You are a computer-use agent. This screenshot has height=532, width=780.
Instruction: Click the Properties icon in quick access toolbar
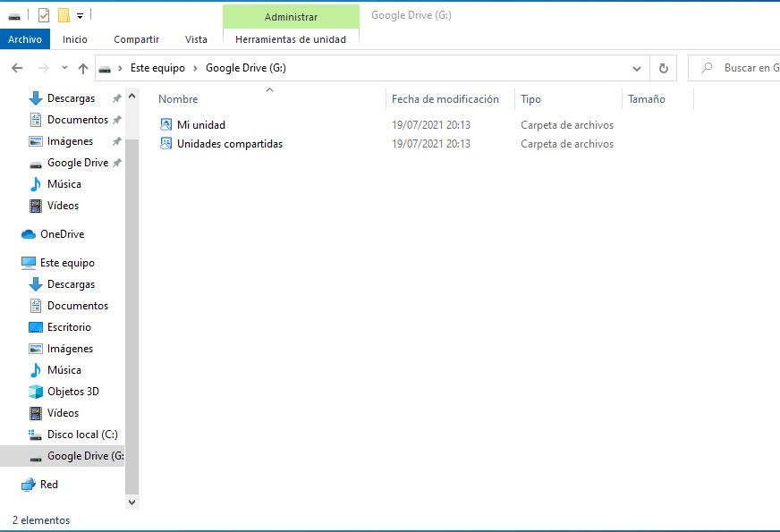(44, 15)
